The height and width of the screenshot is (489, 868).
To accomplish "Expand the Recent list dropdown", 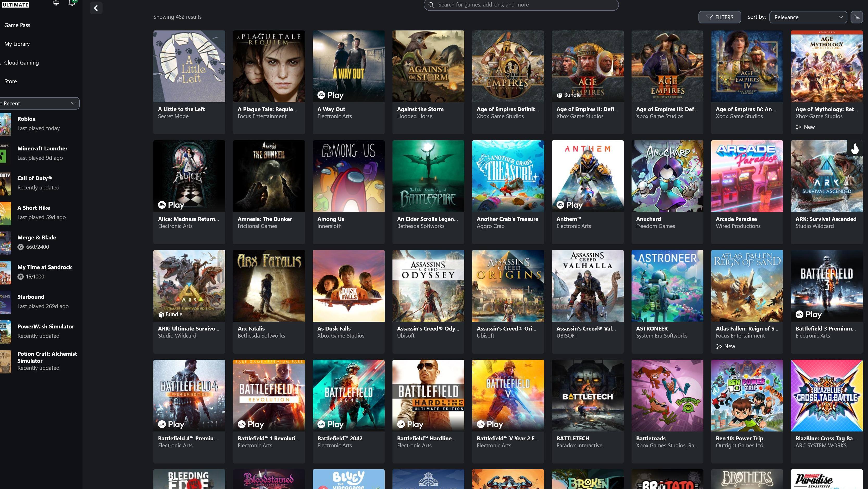I will tap(39, 103).
